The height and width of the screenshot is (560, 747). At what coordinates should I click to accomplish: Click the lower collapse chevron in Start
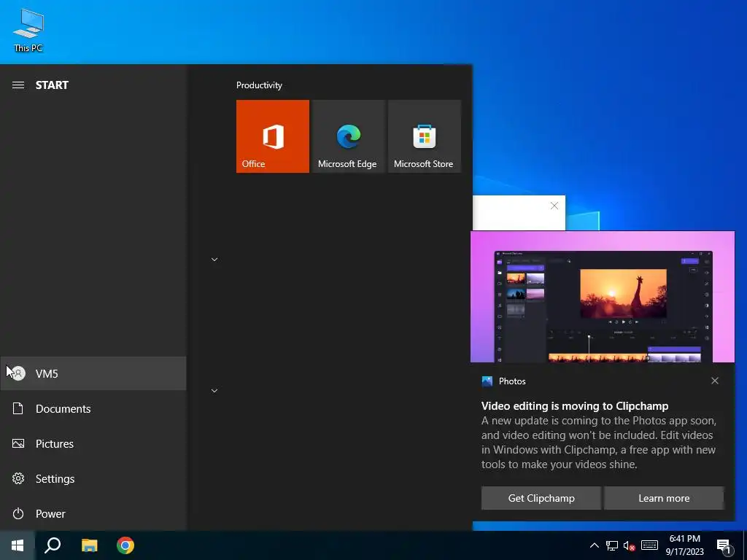coord(214,391)
